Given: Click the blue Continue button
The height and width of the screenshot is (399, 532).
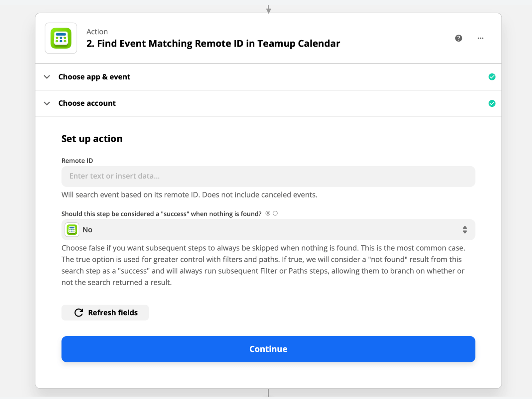Looking at the screenshot, I should click(x=268, y=349).
